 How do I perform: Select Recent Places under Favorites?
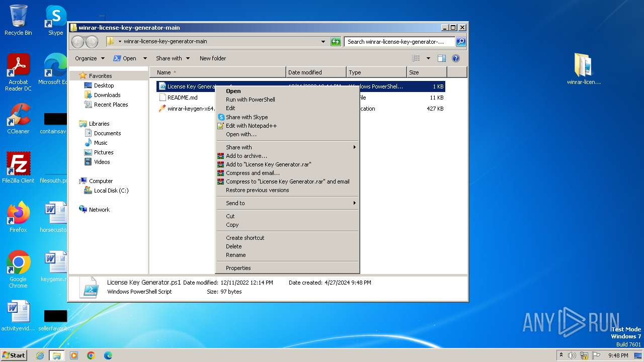point(111,105)
